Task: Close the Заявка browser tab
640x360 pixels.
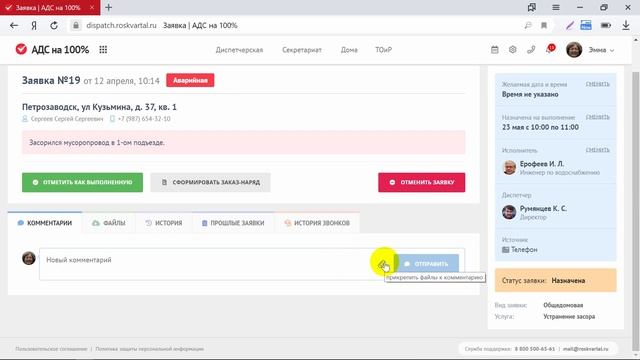Action: 92,7
